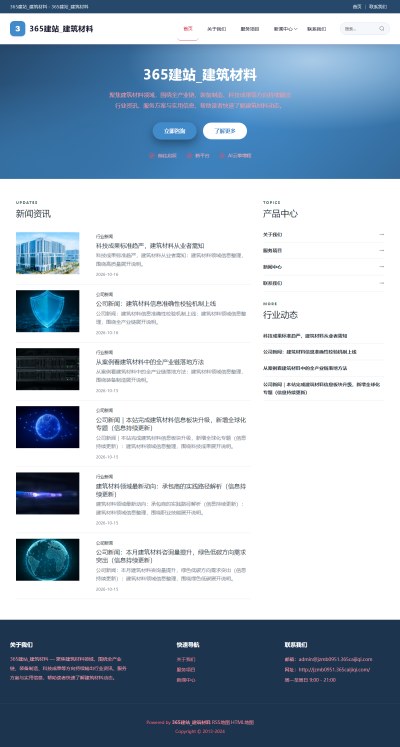Click RSS地图 link in footer

221,722
